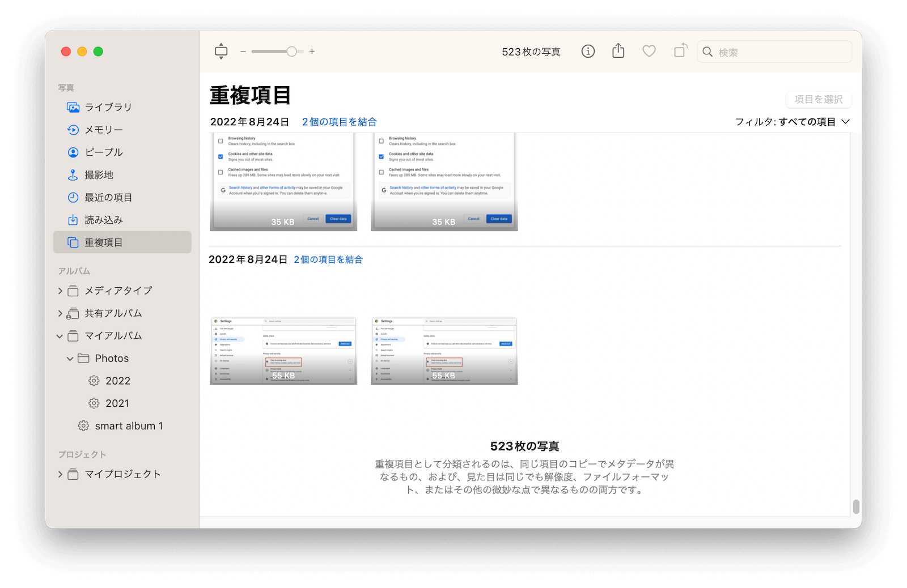This screenshot has width=907, height=588.
Task: Select the 2022 smart album label
Action: pyautogui.click(x=118, y=381)
